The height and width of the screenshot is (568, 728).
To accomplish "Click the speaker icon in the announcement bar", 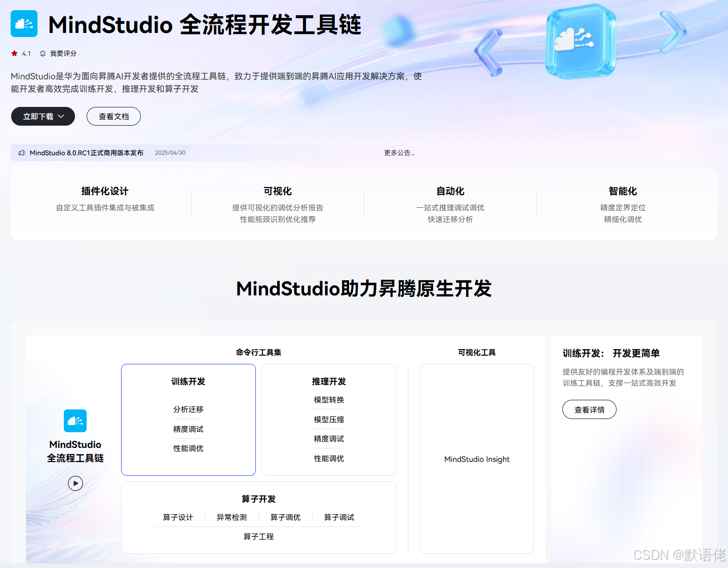I will pos(21,153).
